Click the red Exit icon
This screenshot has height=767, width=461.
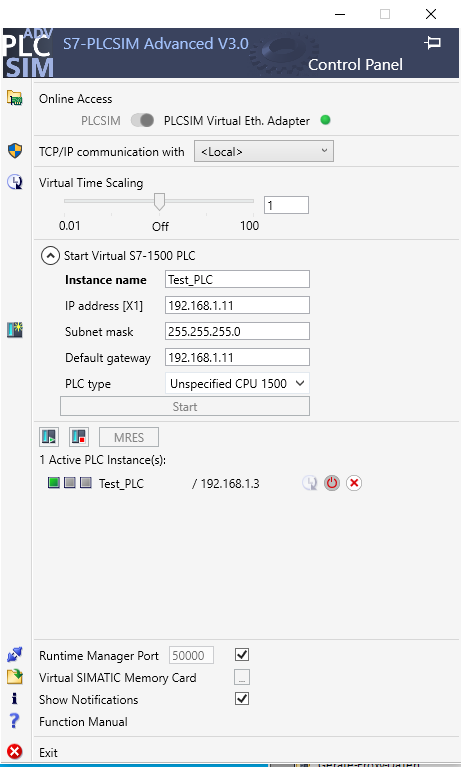(x=15, y=751)
